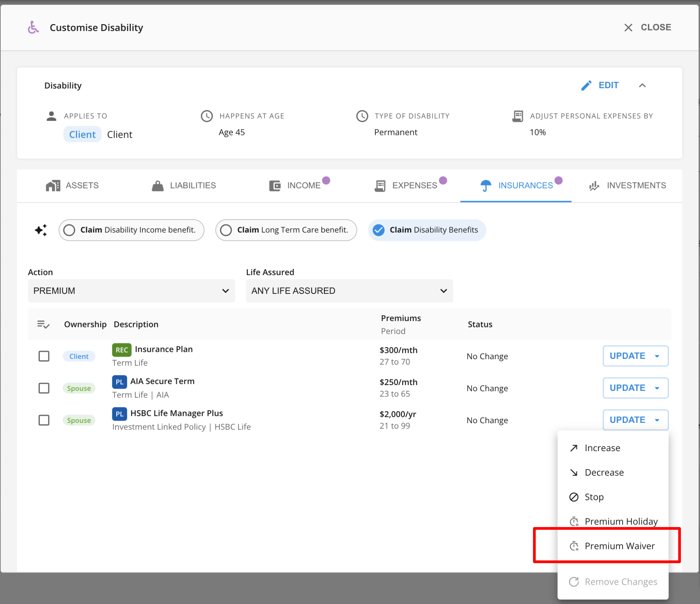Click the EDIT button
This screenshot has width=700, height=604.
click(x=600, y=85)
